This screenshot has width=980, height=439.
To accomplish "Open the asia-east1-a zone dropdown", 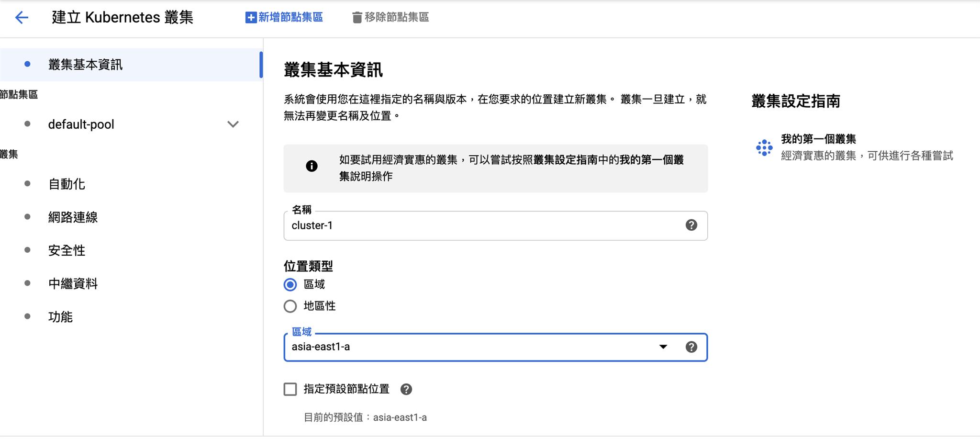I will click(663, 347).
